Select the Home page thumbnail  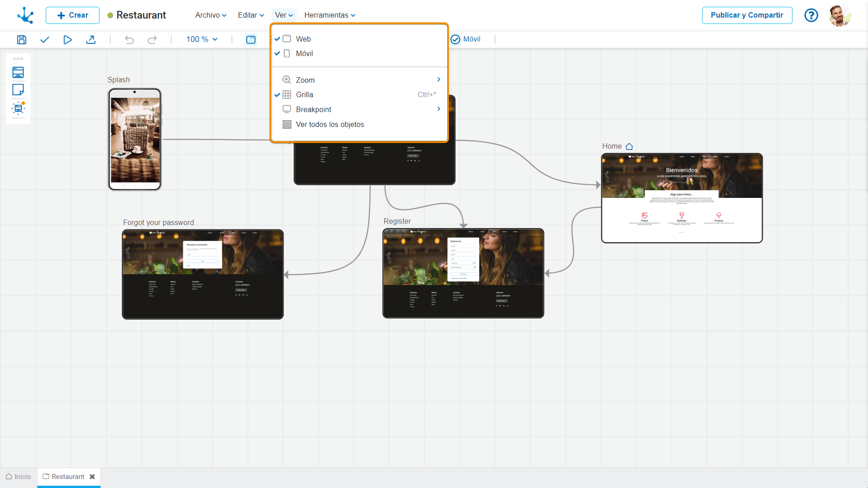681,198
